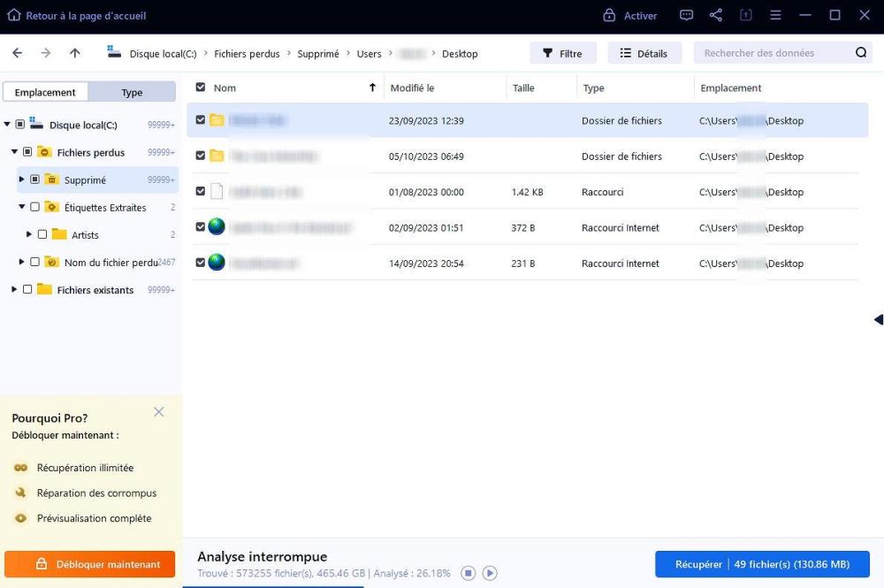Click the Récupération illimitée infinity icon
884x588 pixels.
21,468
